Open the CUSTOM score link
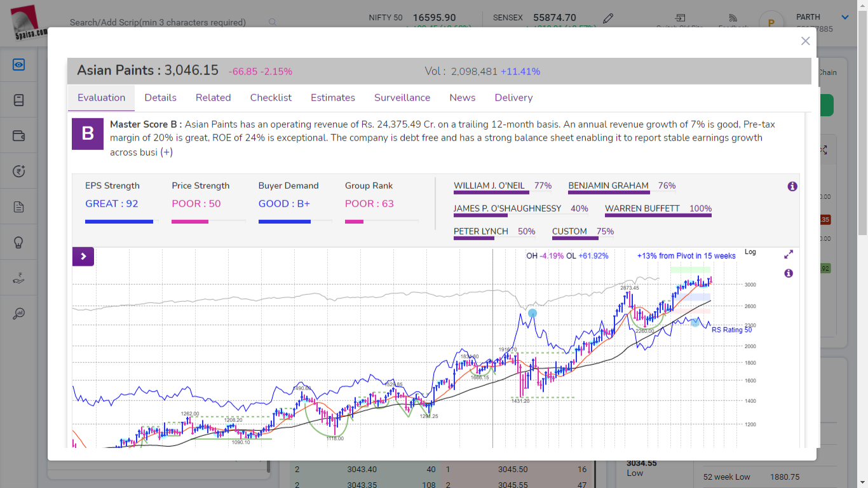Image resolution: width=868 pixels, height=488 pixels. coord(569,231)
